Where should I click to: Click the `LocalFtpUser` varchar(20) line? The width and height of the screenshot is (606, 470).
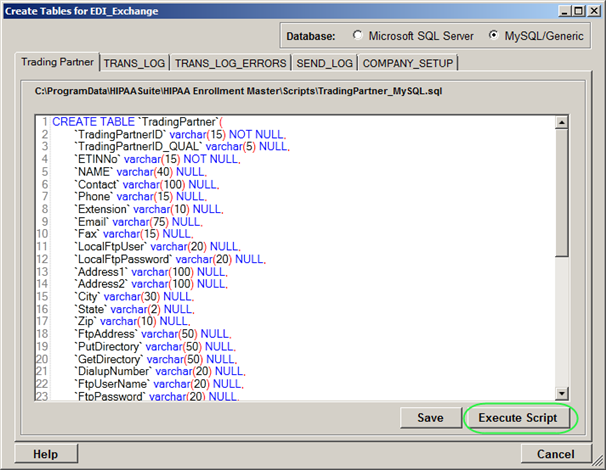pos(157,247)
